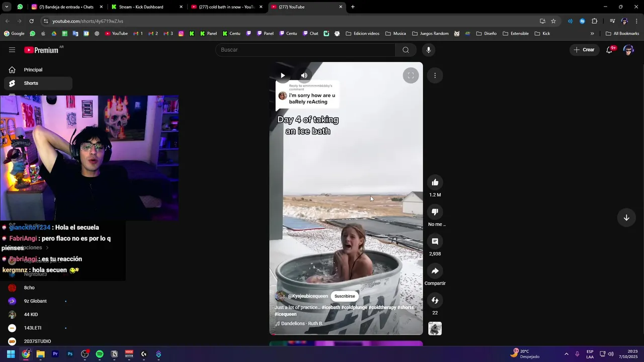This screenshot has height=362, width=644.
Task: Mute the Short's volume speaker icon
Action: point(304,75)
